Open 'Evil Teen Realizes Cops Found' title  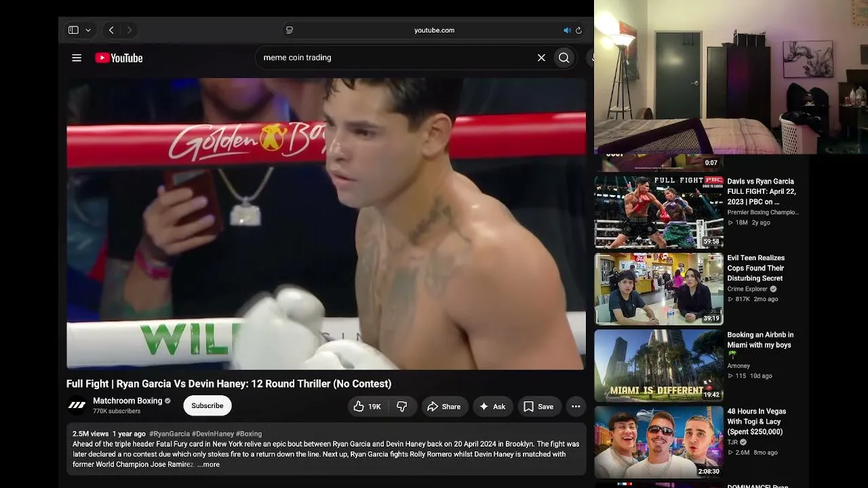[756, 268]
